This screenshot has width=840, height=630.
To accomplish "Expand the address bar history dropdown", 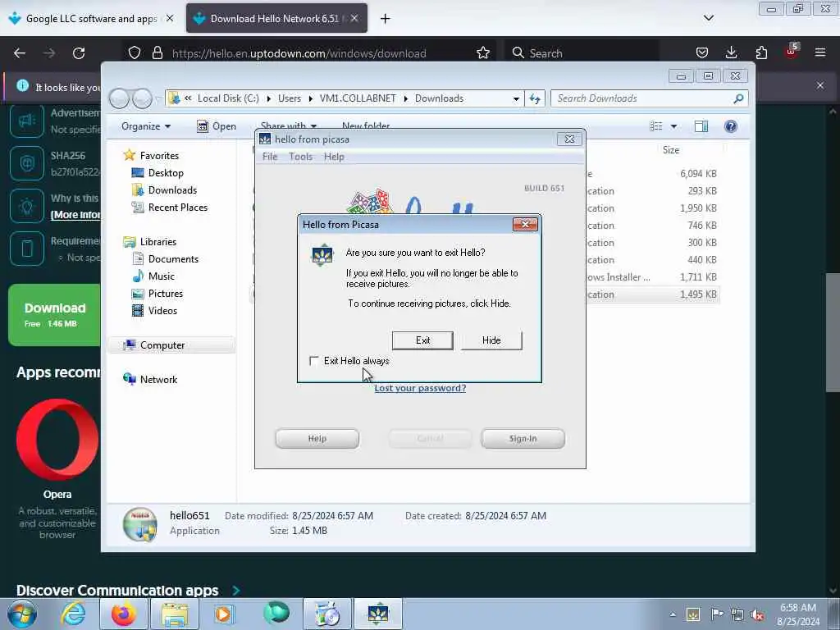I will pos(516,99).
